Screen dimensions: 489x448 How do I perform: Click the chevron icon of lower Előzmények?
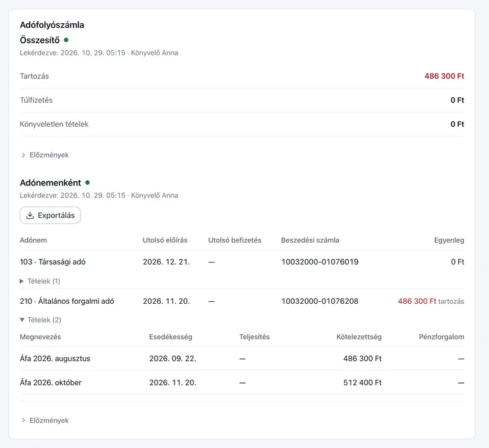coord(23,420)
